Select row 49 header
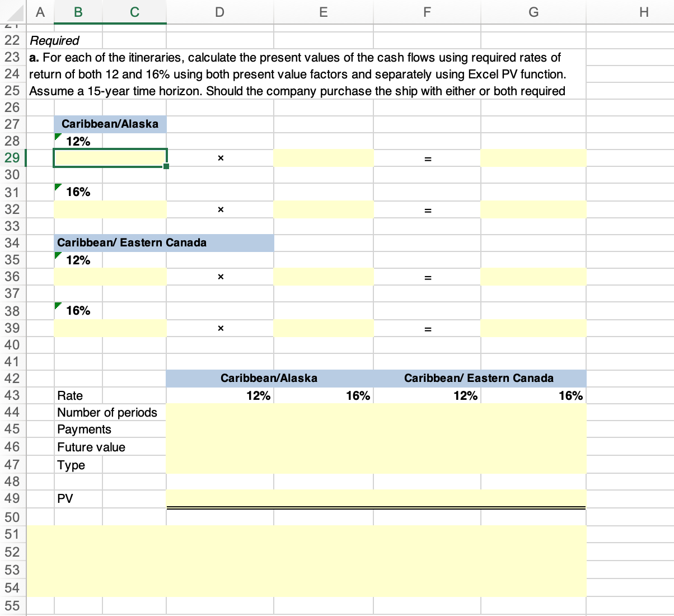This screenshot has height=616, width=674. (12, 498)
